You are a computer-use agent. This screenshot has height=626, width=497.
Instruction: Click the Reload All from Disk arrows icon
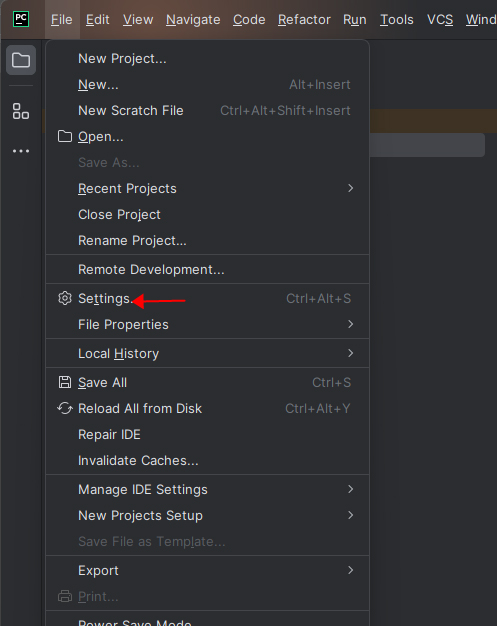pyautogui.click(x=65, y=408)
